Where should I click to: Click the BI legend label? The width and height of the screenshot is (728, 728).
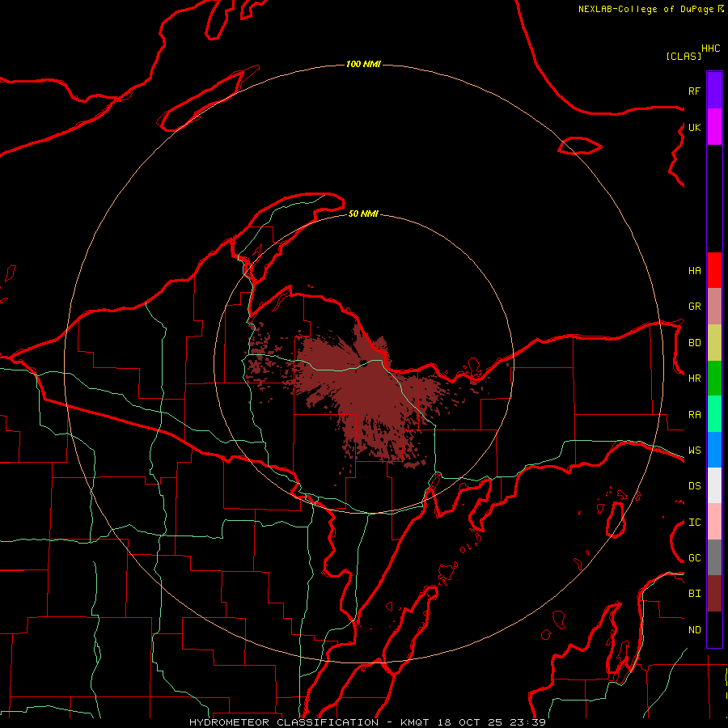694,594
